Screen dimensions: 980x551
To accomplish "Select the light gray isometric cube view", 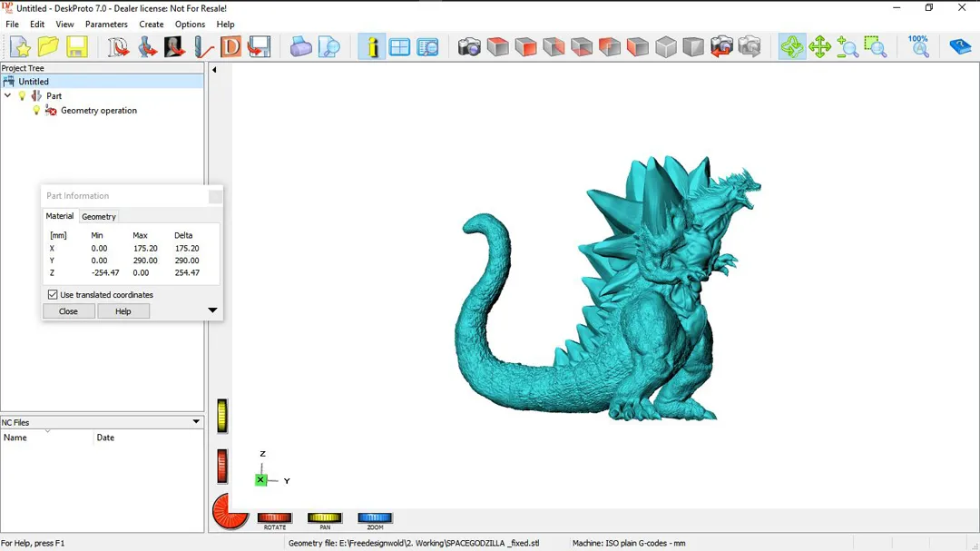I will (x=666, y=47).
